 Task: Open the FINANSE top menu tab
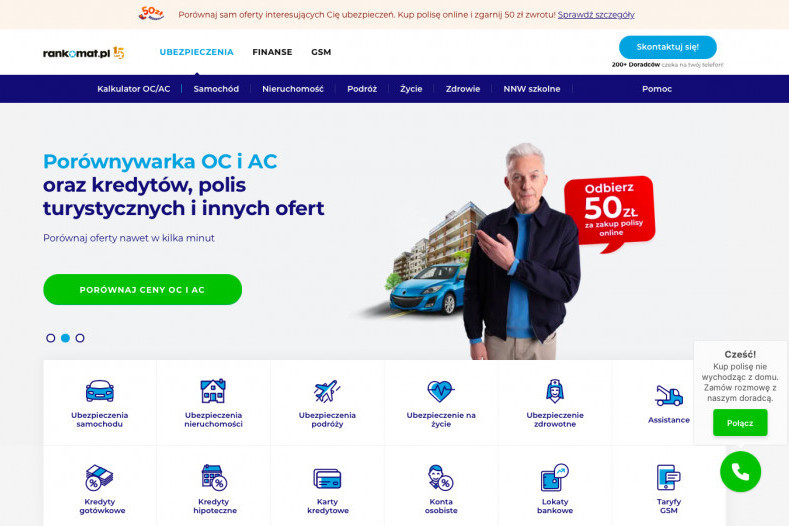(272, 52)
